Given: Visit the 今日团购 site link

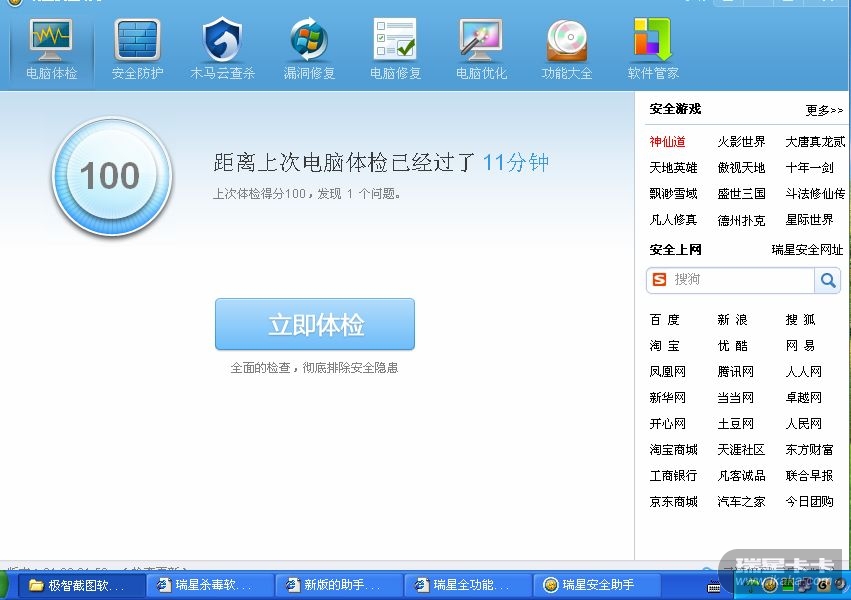Looking at the screenshot, I should click(809, 502).
